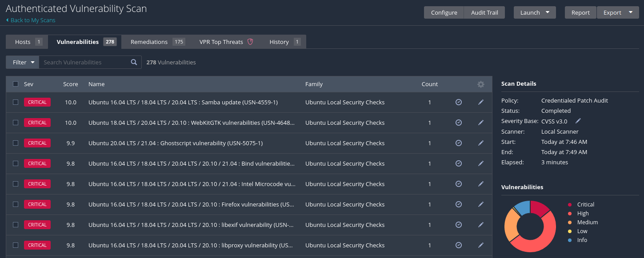This screenshot has height=258, width=644.
Task: Edit Severity Base with pencil icon
Action: pyautogui.click(x=578, y=121)
